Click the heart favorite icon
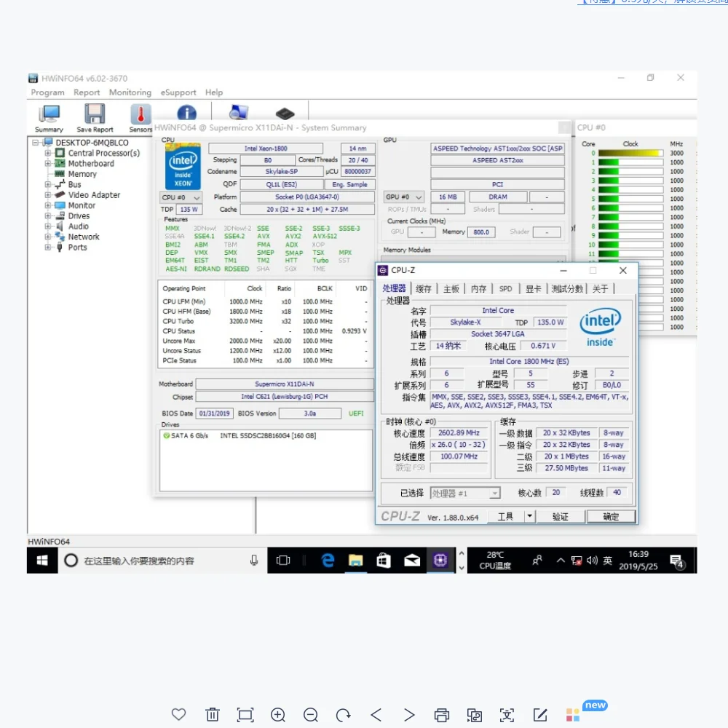 [x=179, y=715]
